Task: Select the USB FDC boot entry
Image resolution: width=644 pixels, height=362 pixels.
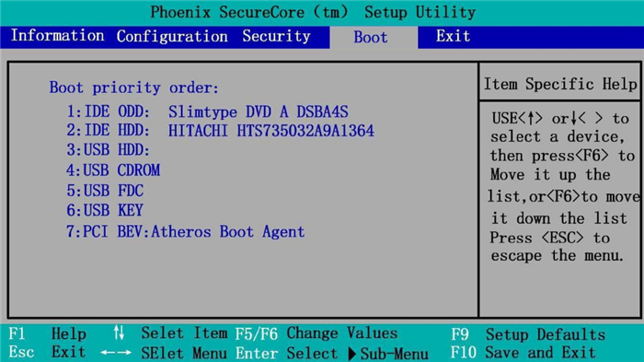Action: coord(105,191)
